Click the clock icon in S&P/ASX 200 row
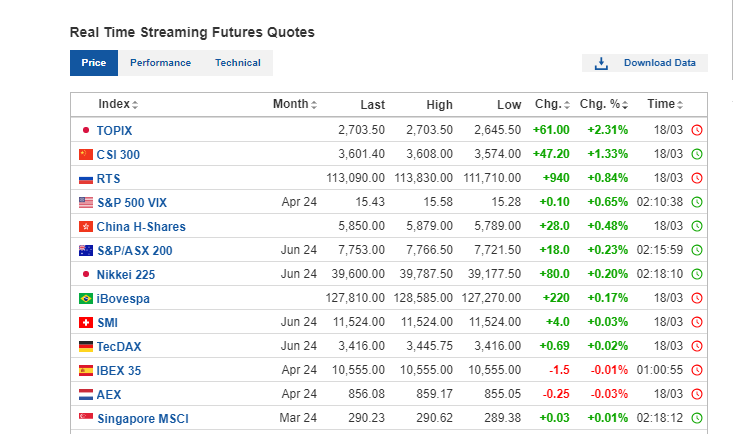 pyautogui.click(x=697, y=250)
